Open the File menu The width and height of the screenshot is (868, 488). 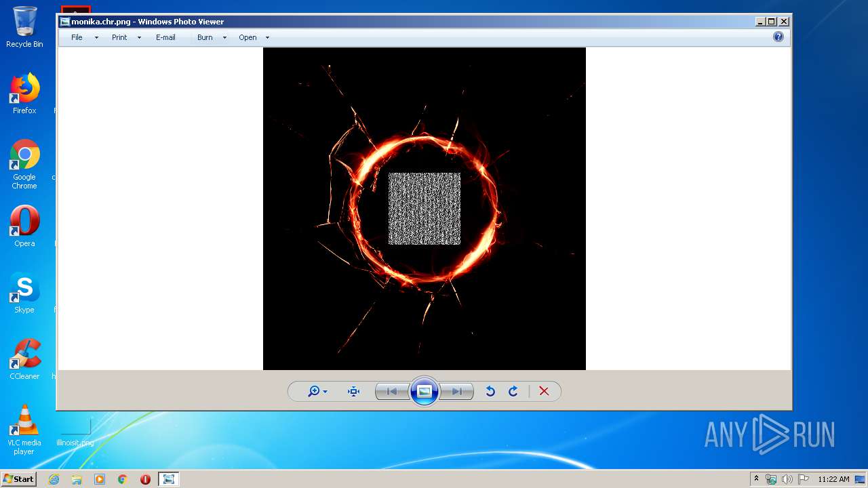coord(77,37)
